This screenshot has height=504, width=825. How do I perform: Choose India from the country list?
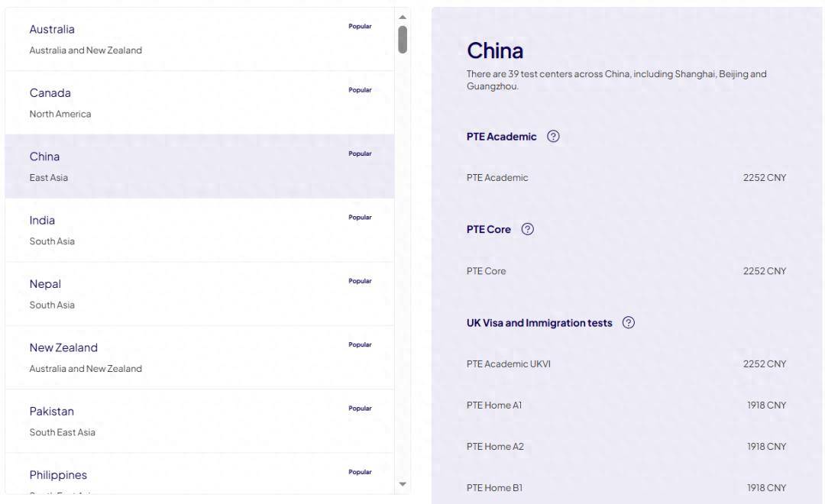tap(199, 231)
